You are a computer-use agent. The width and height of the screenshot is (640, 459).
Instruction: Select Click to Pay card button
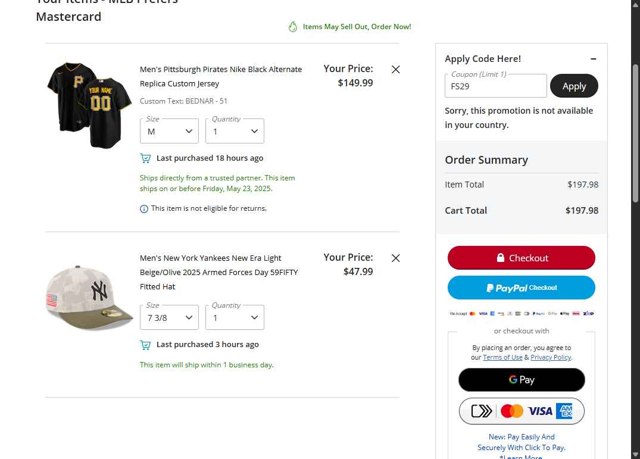(521, 411)
